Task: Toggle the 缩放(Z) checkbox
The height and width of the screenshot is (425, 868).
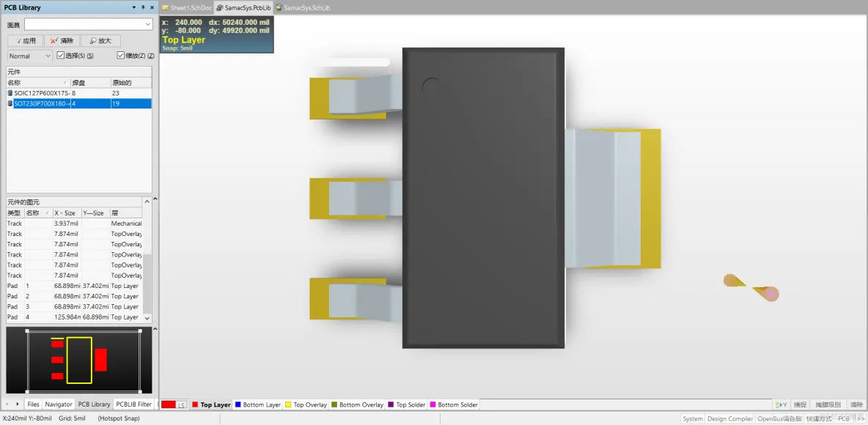Action: pos(121,56)
